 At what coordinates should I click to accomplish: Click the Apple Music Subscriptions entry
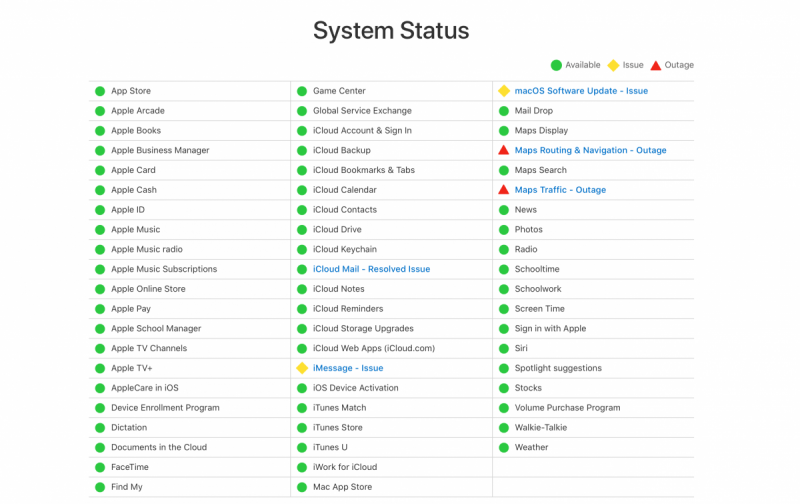tap(164, 269)
